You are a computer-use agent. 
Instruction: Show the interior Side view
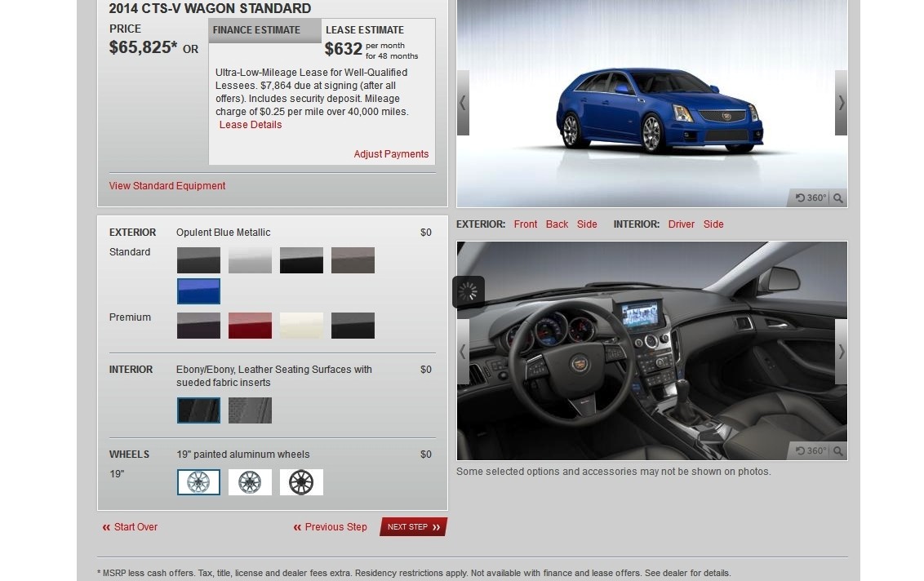pos(713,224)
